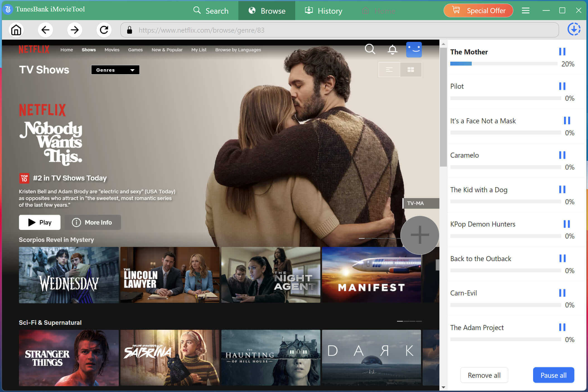Open The Lincoln Lawyer thumbnail
Image resolution: width=588 pixels, height=392 pixels.
[170, 275]
